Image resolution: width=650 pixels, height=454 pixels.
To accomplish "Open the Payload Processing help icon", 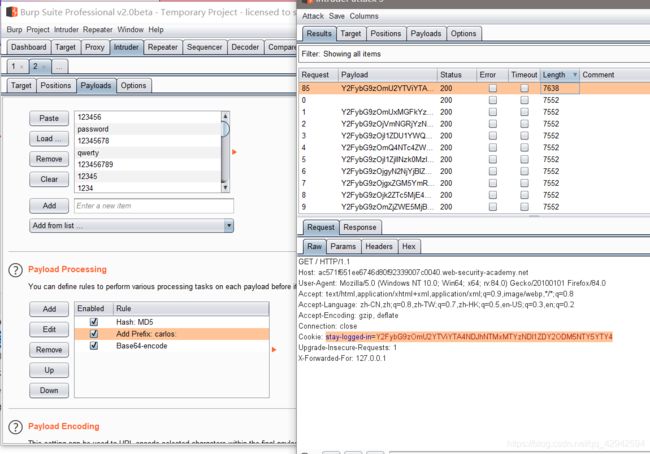I will [x=16, y=270].
